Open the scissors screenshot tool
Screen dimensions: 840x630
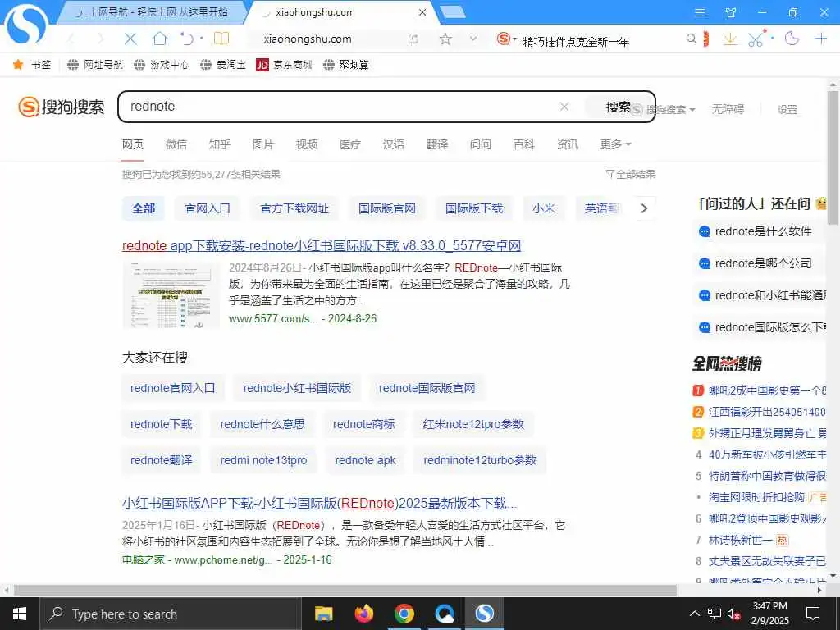[756, 39]
